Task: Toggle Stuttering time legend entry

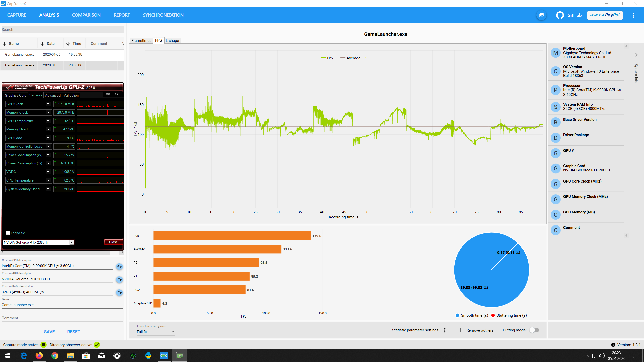Action: click(509, 315)
